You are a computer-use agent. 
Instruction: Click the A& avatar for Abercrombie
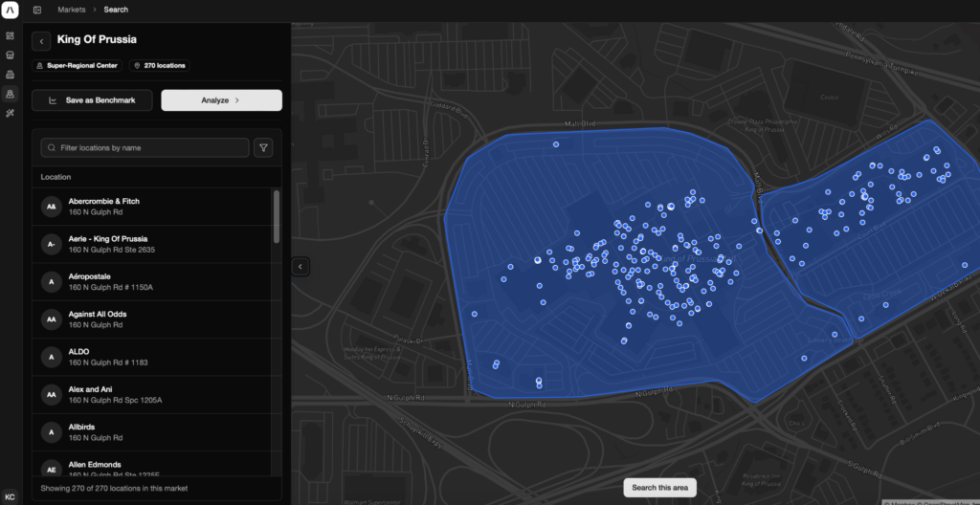click(x=52, y=207)
